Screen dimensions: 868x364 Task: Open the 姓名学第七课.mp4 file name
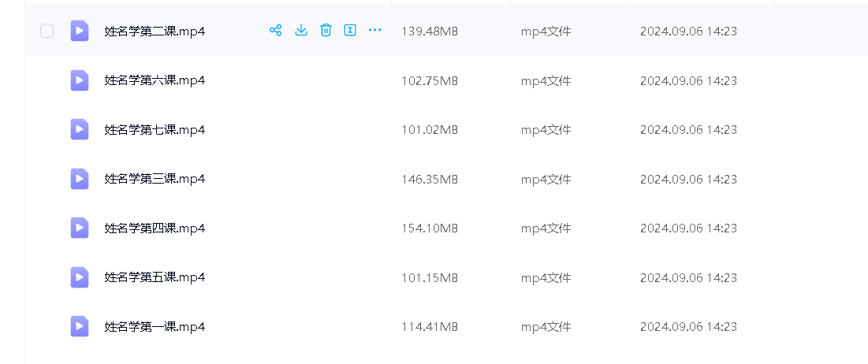(155, 129)
